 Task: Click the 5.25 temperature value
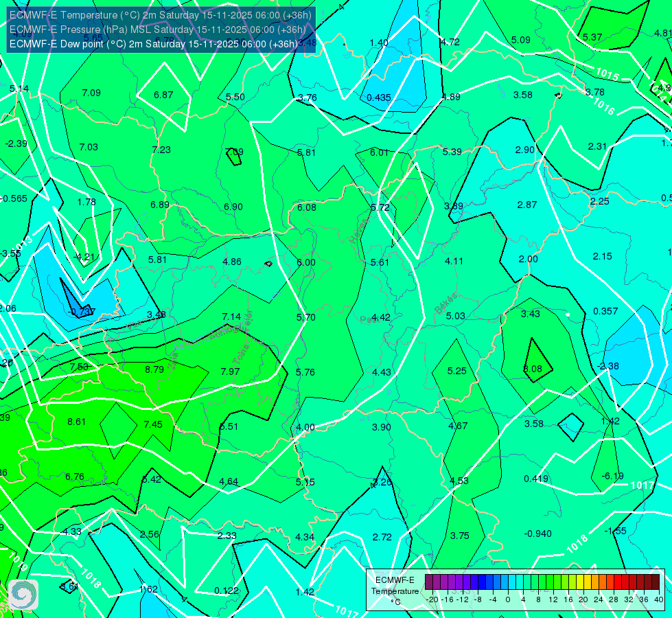457,371
